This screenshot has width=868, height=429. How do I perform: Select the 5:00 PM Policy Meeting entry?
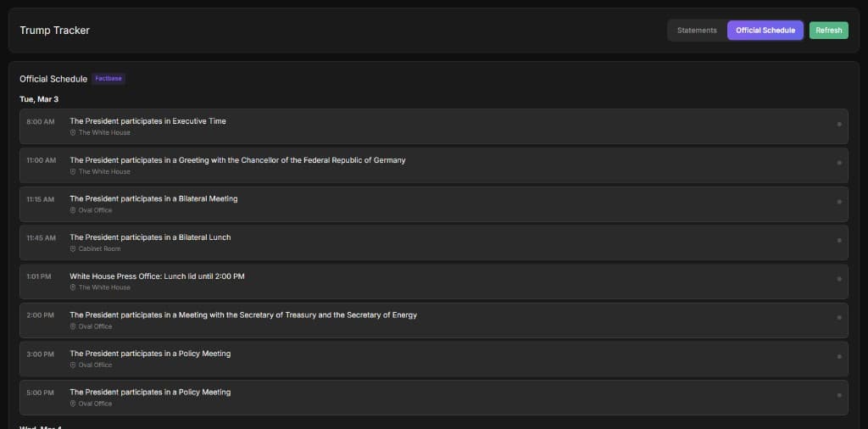150,393
